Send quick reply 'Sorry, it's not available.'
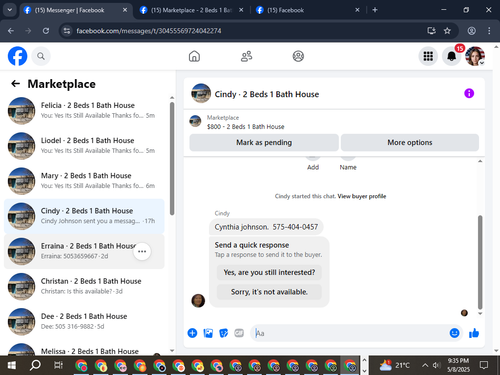The image size is (500, 375). [x=269, y=292]
